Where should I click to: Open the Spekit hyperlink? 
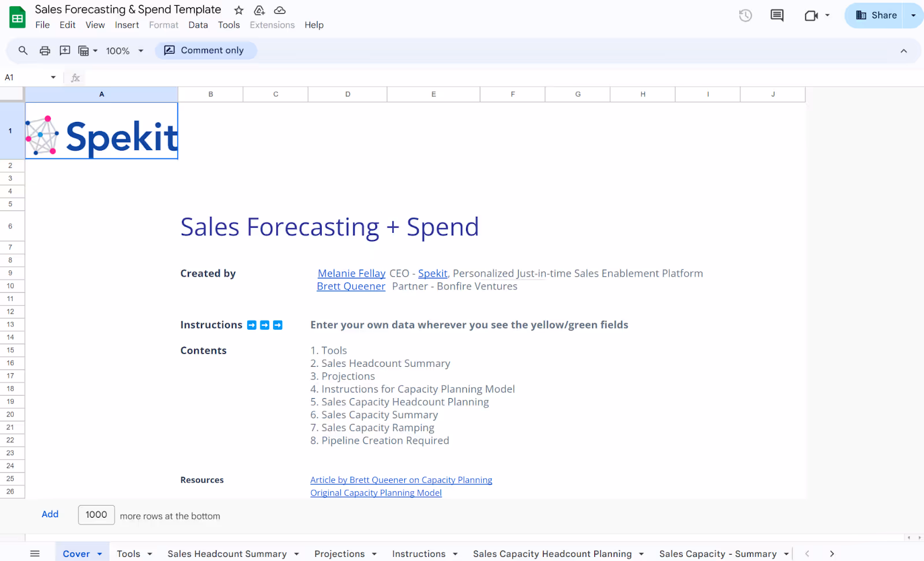click(x=433, y=273)
